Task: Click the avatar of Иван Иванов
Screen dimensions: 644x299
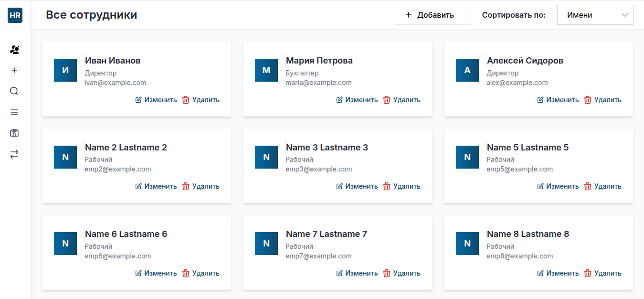Action: 65,70
